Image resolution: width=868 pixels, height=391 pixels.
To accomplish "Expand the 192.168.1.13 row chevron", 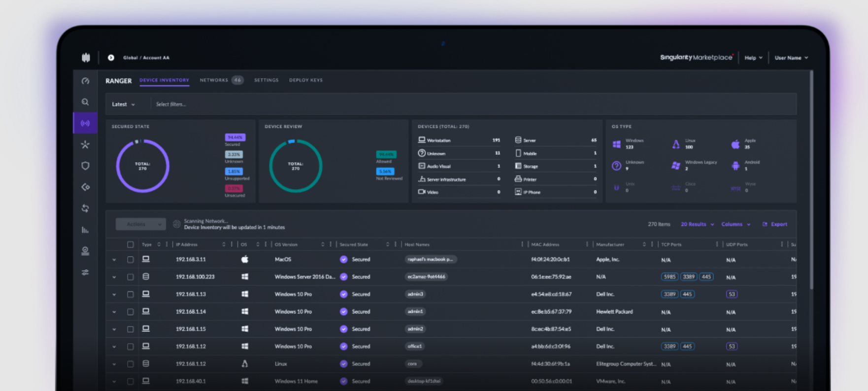I will [114, 295].
